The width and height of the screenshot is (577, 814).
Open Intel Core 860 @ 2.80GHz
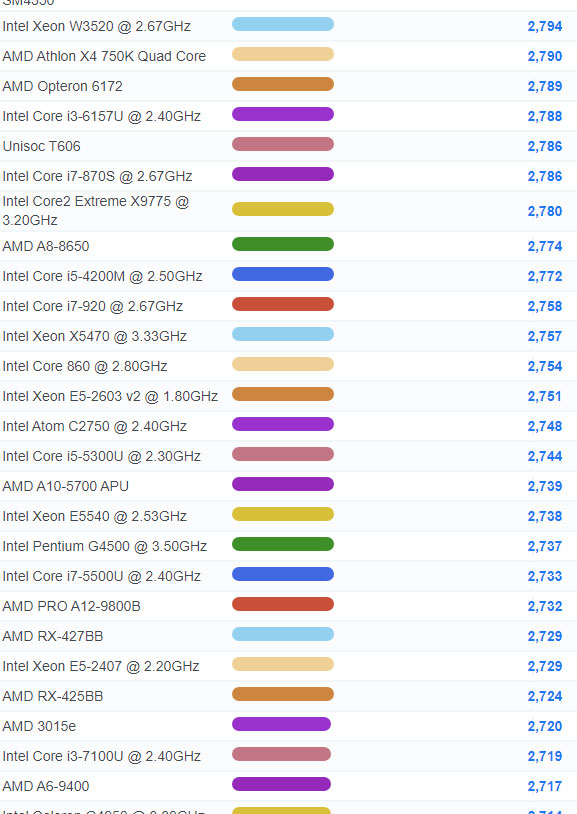coord(85,367)
